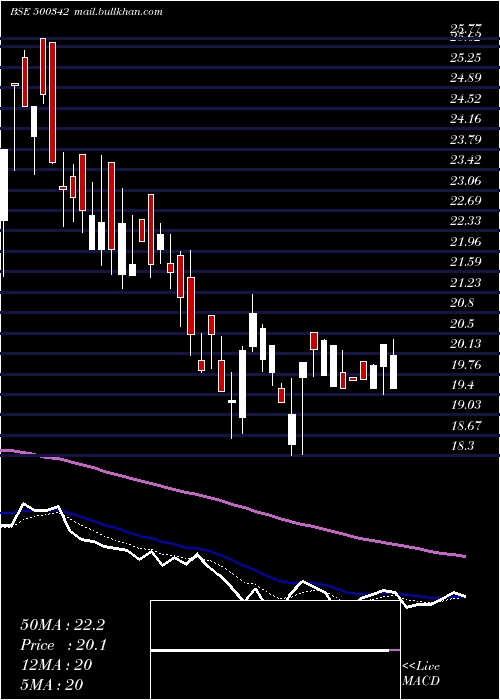Click the 22.33 price axis label
The image size is (500, 700).
click(x=466, y=221)
